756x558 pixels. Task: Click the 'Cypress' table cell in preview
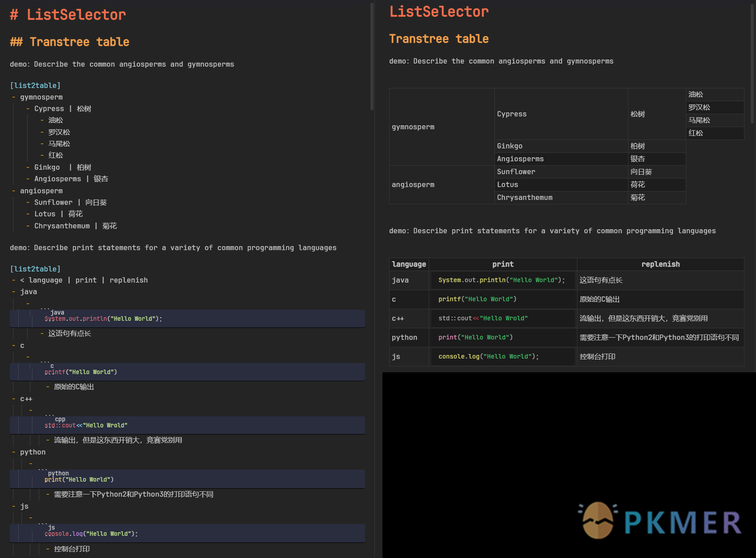pos(561,114)
